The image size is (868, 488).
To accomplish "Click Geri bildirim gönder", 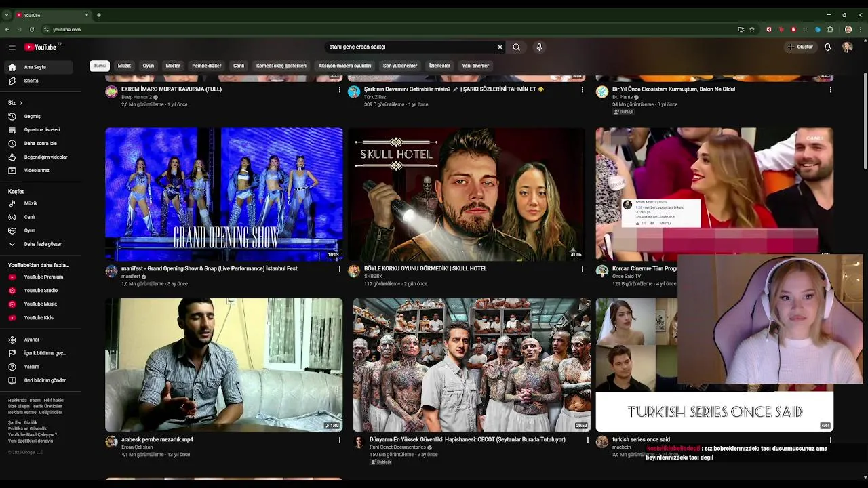I will [x=39, y=380].
